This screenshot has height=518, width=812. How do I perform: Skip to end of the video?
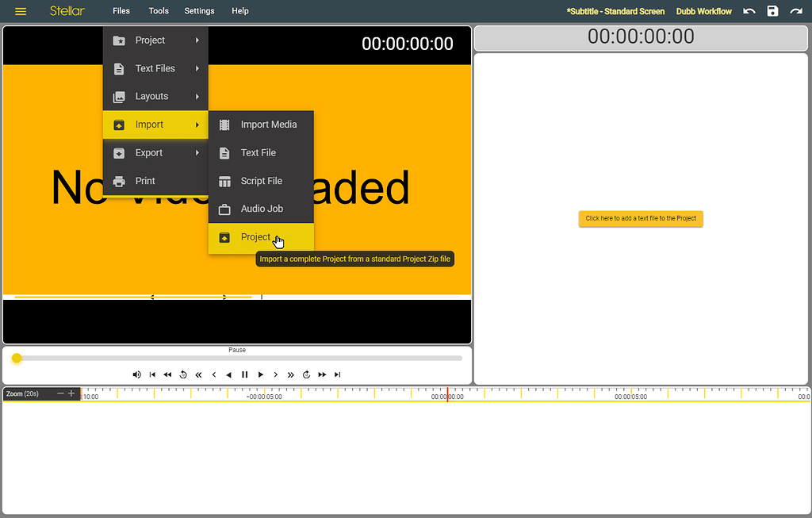pyautogui.click(x=338, y=374)
